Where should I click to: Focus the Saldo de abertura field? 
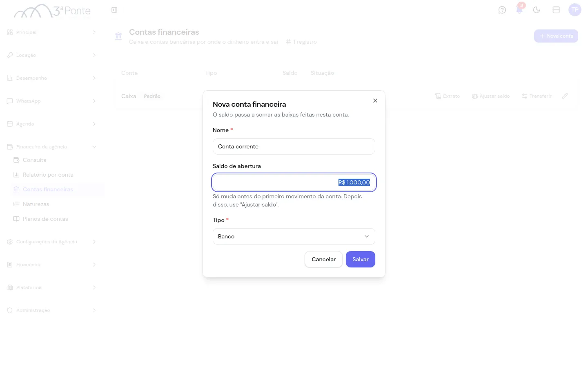[294, 182]
